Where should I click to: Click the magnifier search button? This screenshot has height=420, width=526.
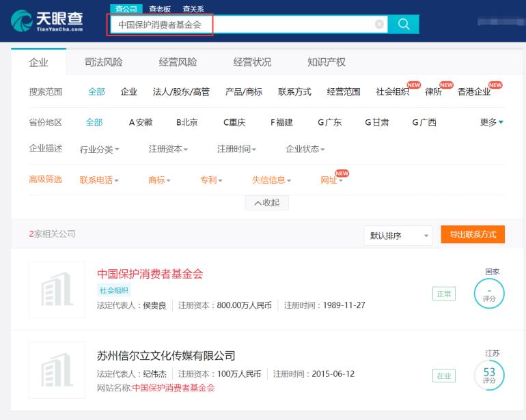[x=403, y=24]
